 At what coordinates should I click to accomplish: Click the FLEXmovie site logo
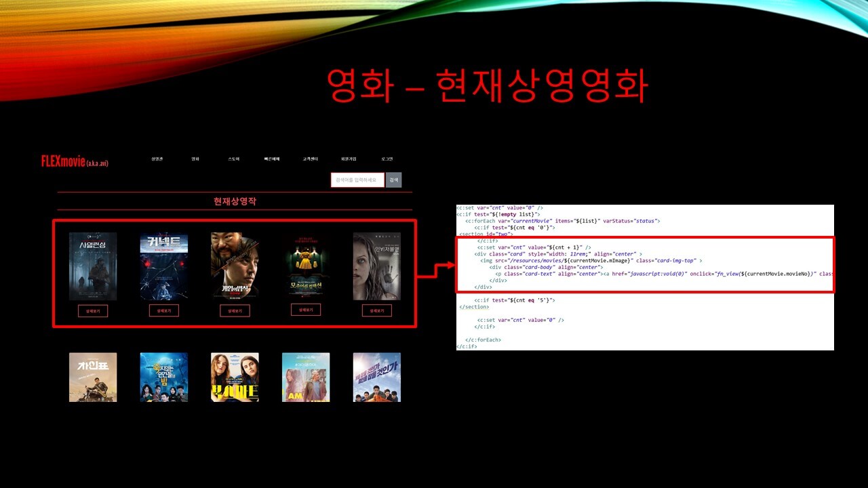coord(75,161)
